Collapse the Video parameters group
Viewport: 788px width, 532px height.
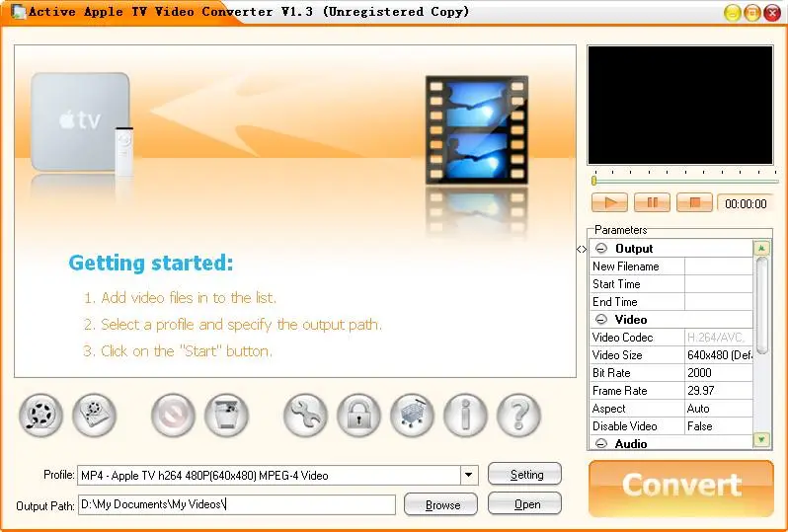pyautogui.click(x=601, y=320)
